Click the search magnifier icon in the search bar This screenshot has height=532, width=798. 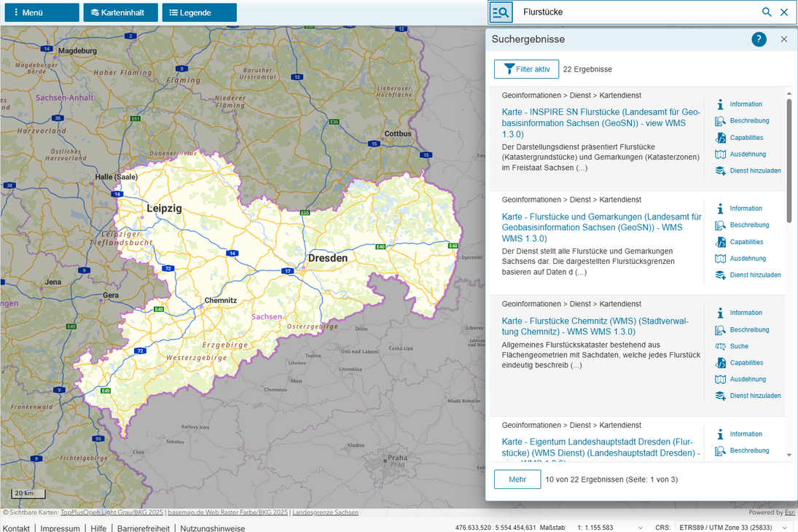(x=766, y=12)
